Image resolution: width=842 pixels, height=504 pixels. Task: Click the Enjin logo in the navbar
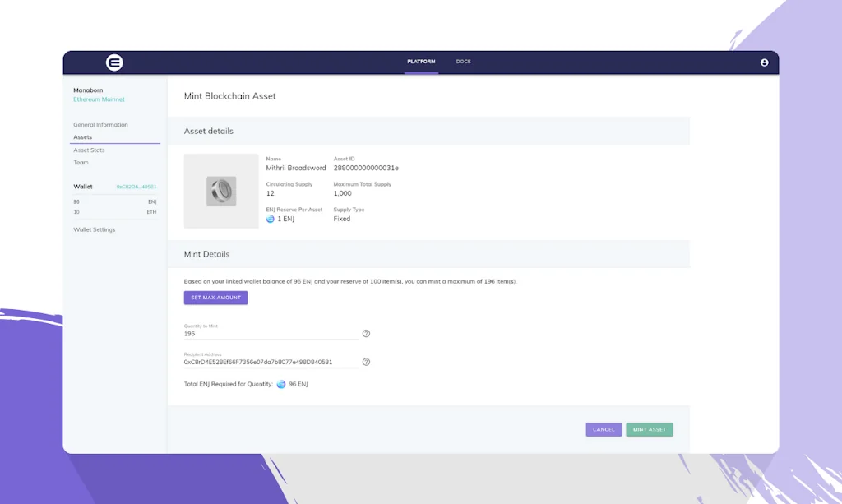tap(113, 62)
